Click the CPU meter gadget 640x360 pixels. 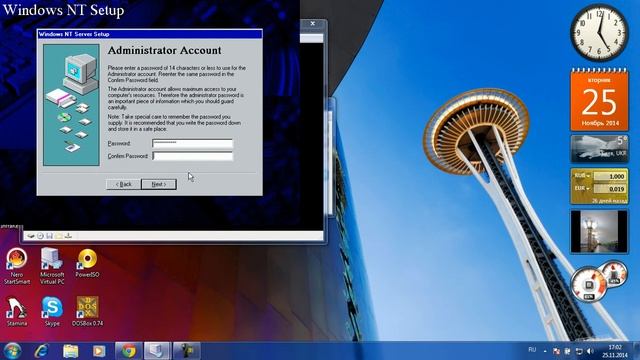589,285
